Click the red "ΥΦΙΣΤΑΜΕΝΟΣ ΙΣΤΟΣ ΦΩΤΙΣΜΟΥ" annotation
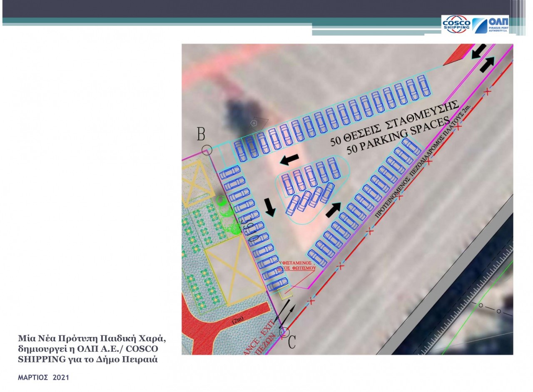Image resolution: width=533 pixels, height=392 pixels. click(297, 266)
